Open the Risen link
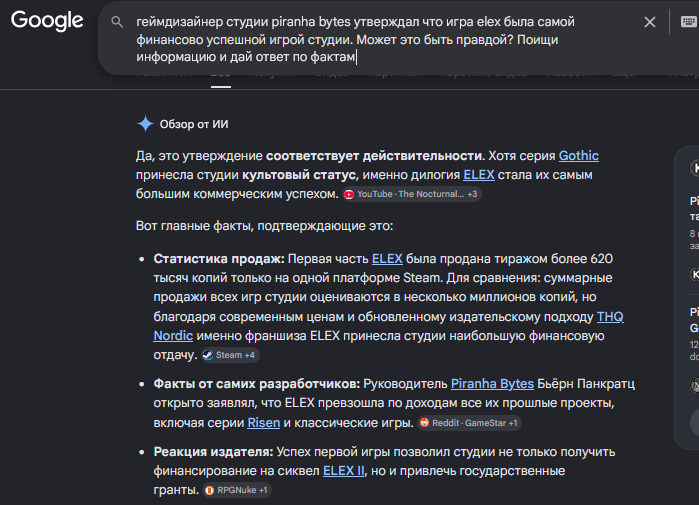 (x=263, y=423)
